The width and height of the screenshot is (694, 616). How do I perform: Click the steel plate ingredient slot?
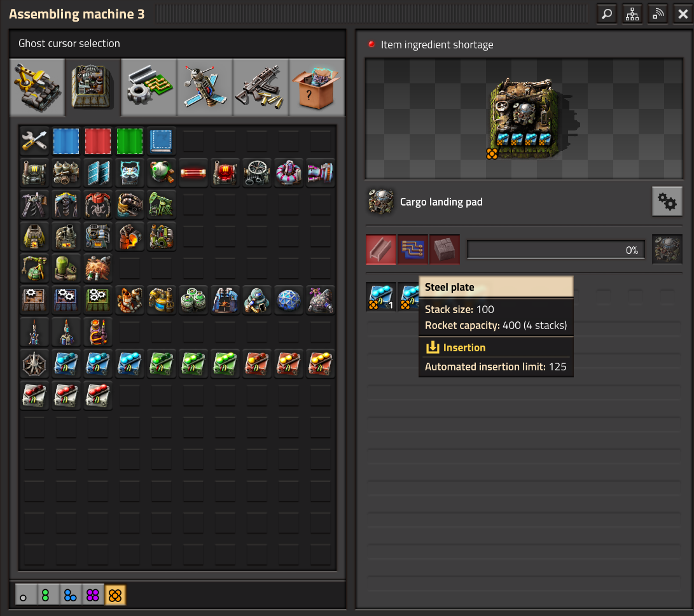pos(381,249)
